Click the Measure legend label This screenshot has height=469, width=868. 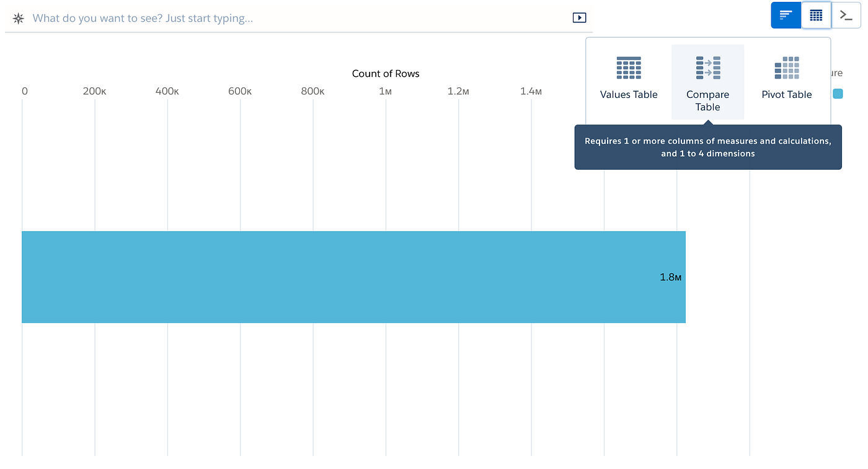(x=833, y=72)
